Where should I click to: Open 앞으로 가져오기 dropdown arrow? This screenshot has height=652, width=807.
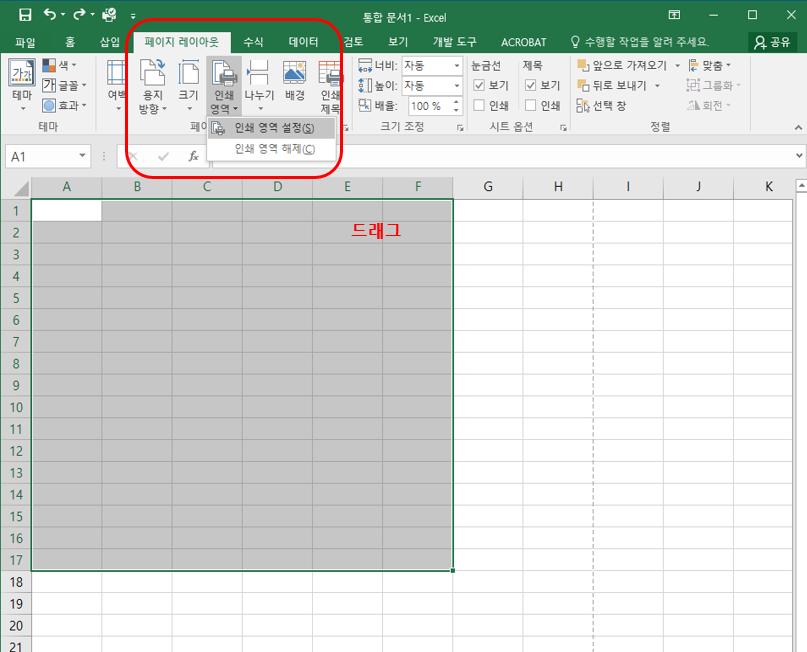coord(677,65)
